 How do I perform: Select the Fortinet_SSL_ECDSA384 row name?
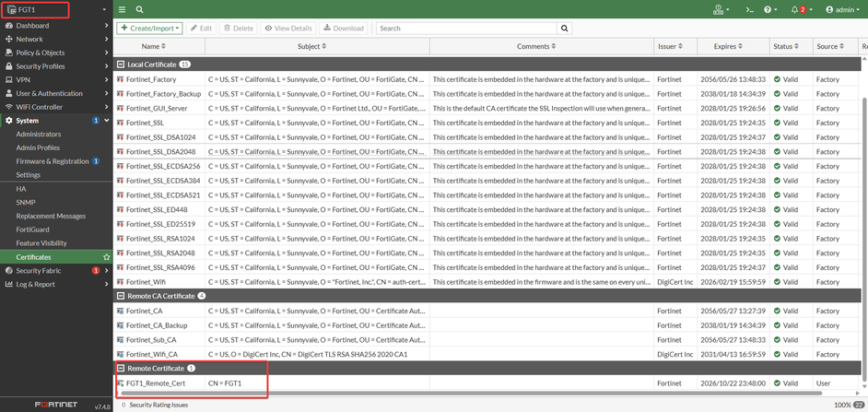tap(163, 181)
